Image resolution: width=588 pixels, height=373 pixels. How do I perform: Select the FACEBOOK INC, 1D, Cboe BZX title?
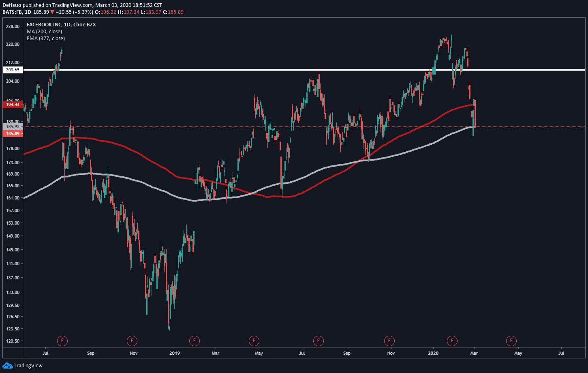[61, 24]
